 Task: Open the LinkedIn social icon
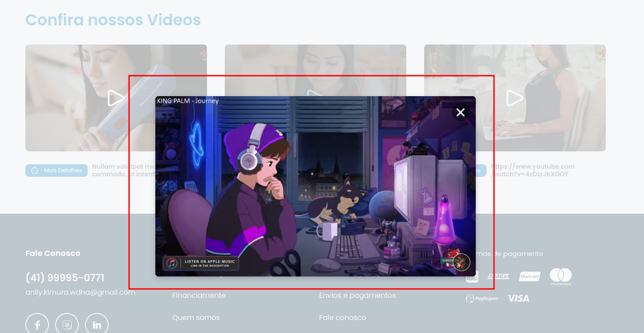[97, 325]
